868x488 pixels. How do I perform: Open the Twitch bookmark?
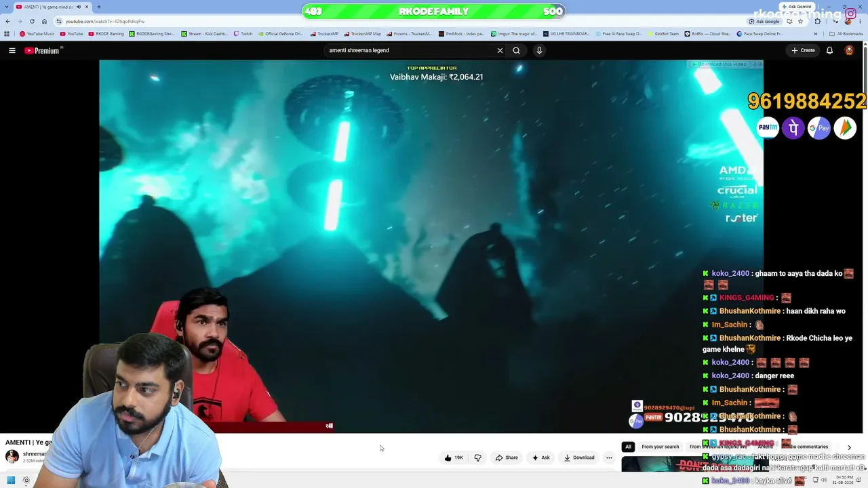243,33
